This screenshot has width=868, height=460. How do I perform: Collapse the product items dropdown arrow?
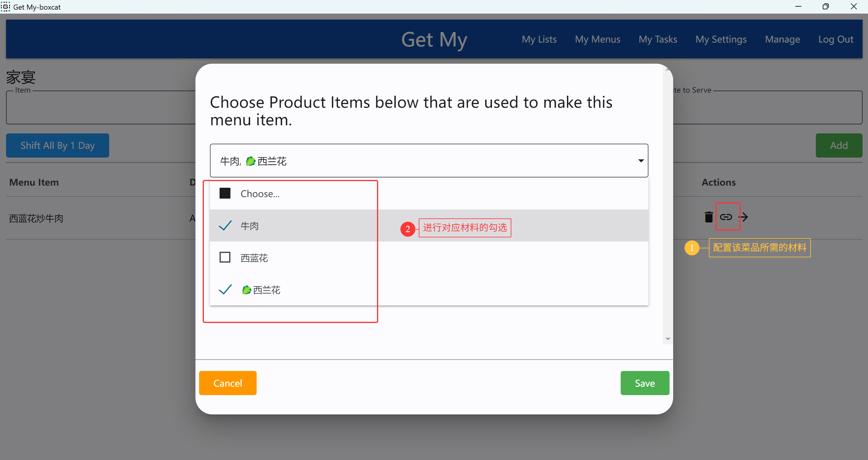(x=641, y=161)
